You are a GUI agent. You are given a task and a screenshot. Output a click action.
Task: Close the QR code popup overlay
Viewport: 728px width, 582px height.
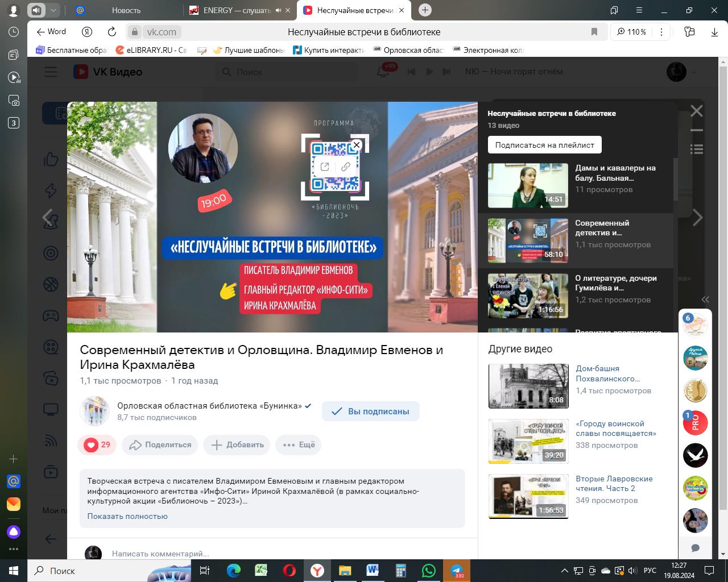[x=357, y=145]
